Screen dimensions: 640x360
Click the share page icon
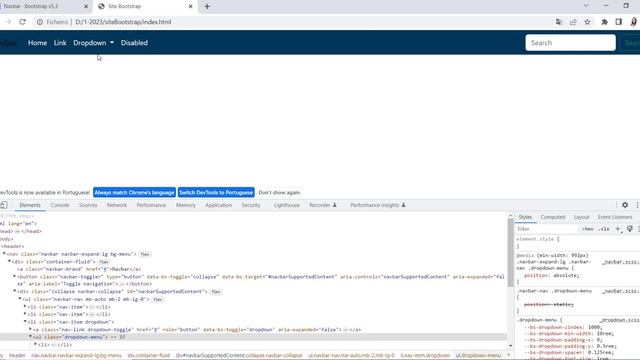tap(573, 22)
